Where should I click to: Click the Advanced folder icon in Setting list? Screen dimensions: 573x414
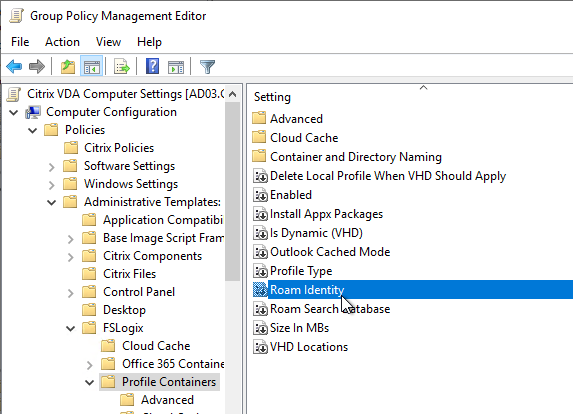click(259, 118)
